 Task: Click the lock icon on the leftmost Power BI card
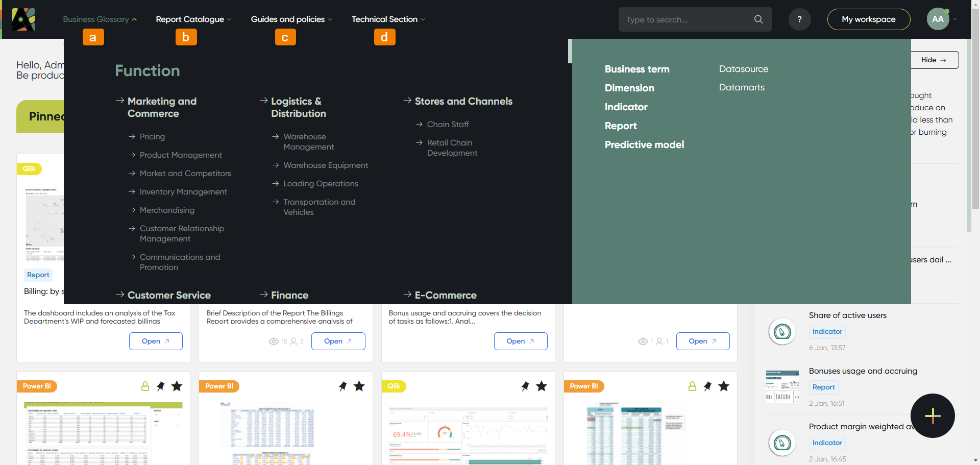coord(145,386)
